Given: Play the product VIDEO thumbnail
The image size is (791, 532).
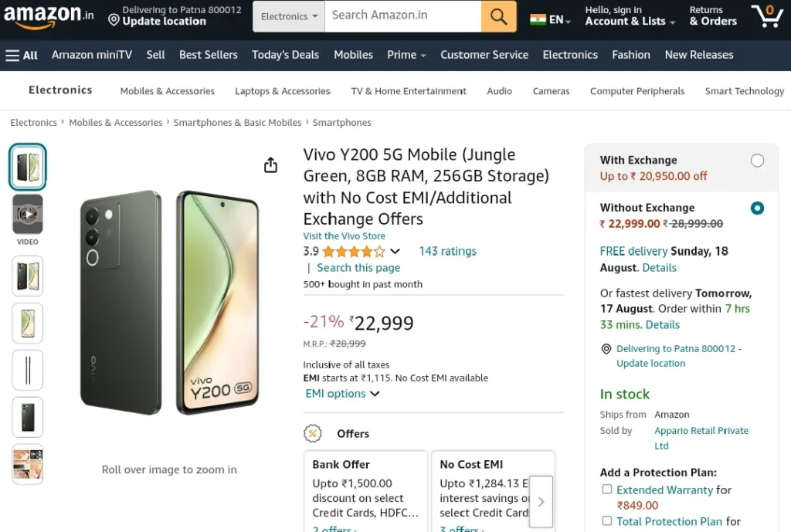Looking at the screenshot, I should pos(28,215).
